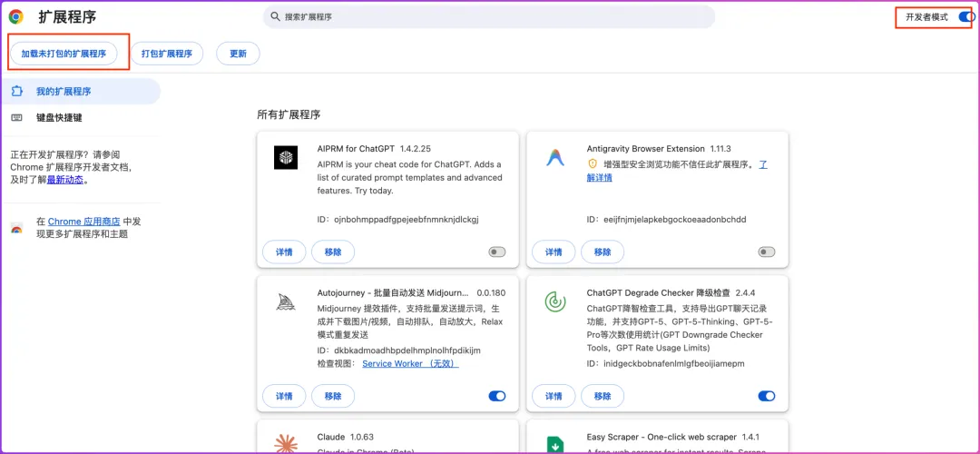Click the Claude 1.0.63 extension title
The image size is (980, 454).
[346, 437]
